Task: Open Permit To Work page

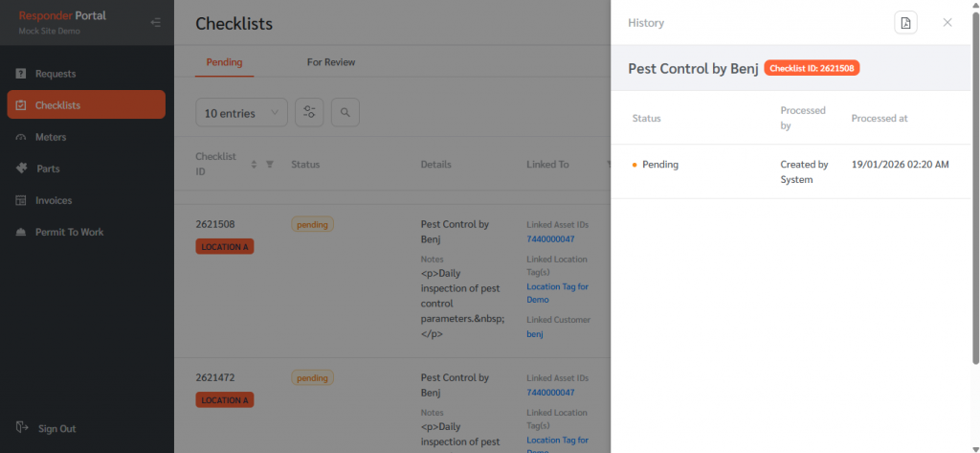Action: coord(69,232)
